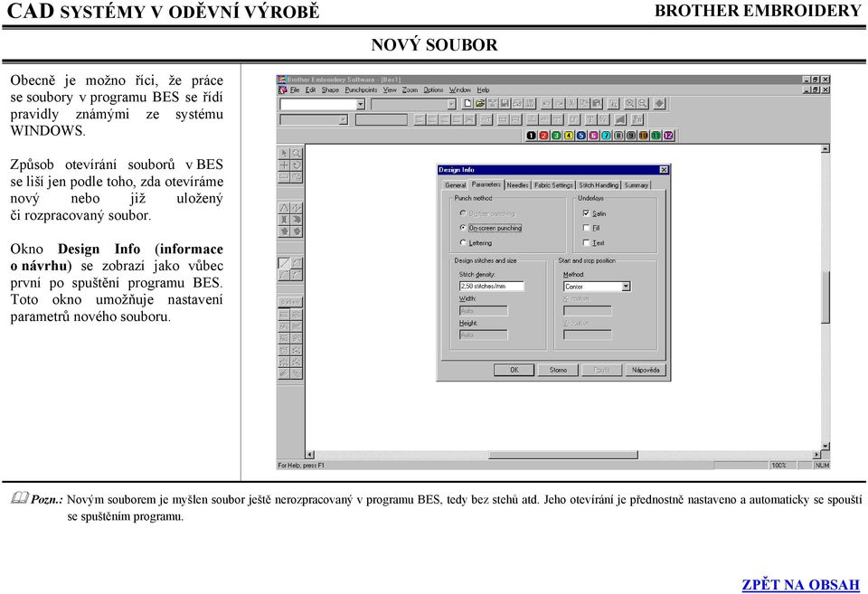Viewport: 868px width, 594px height.
Task: Choose needle color 7 cyan
Action: click(606, 136)
